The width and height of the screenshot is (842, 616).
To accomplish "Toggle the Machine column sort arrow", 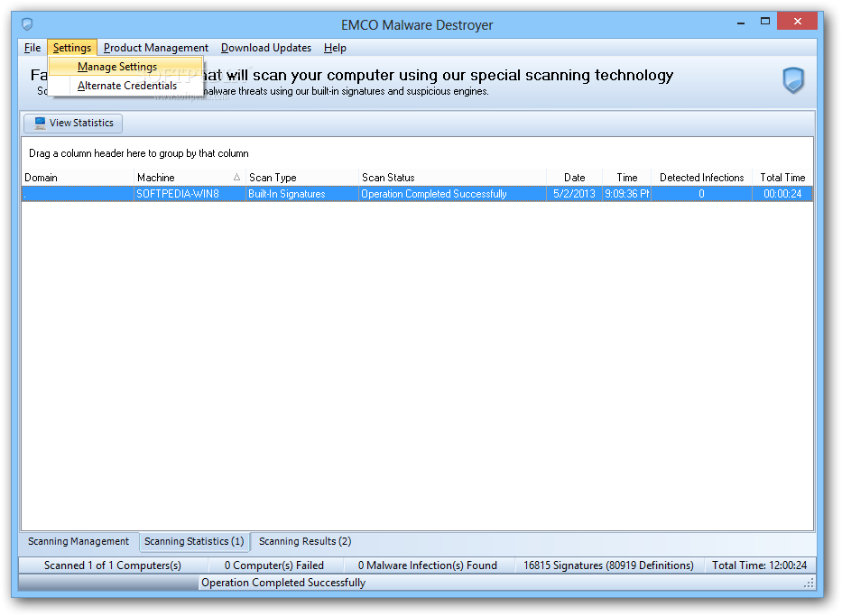I will pos(236,177).
